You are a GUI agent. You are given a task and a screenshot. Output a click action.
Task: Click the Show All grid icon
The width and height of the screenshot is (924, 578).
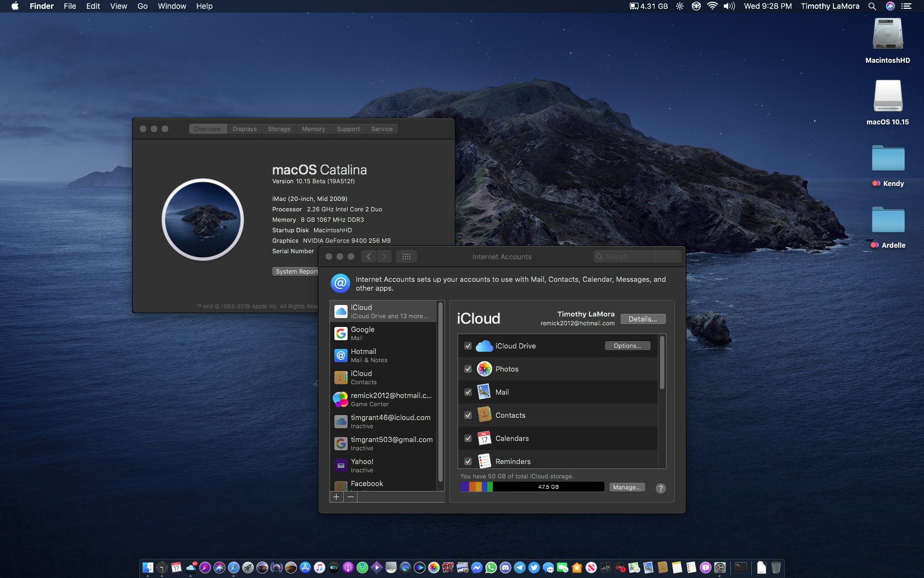pos(406,257)
